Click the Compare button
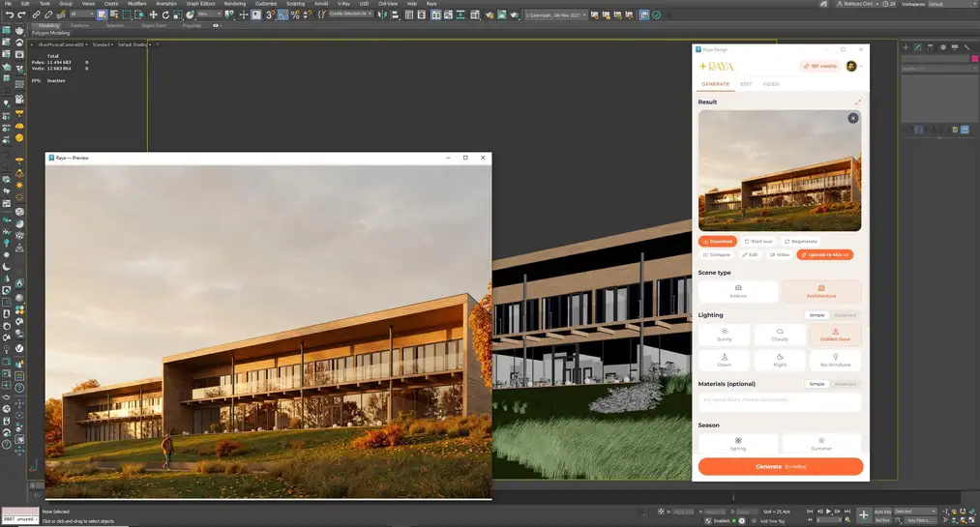This screenshot has width=980, height=527. (x=716, y=254)
